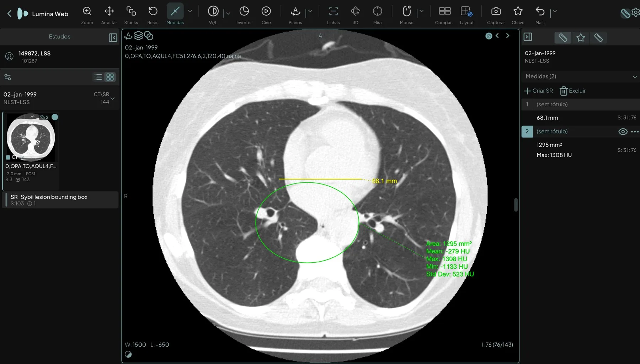Collapse the right measurements panel

[x=528, y=37]
